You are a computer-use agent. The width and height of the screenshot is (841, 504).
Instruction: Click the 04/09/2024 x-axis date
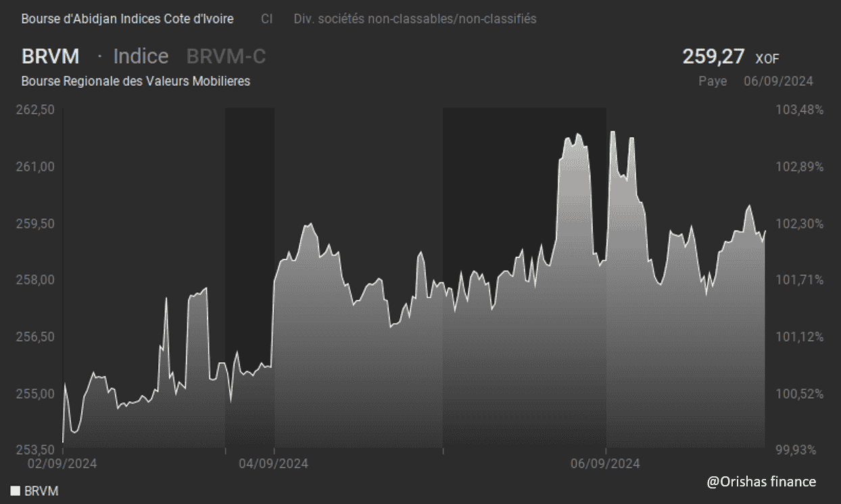(274, 463)
